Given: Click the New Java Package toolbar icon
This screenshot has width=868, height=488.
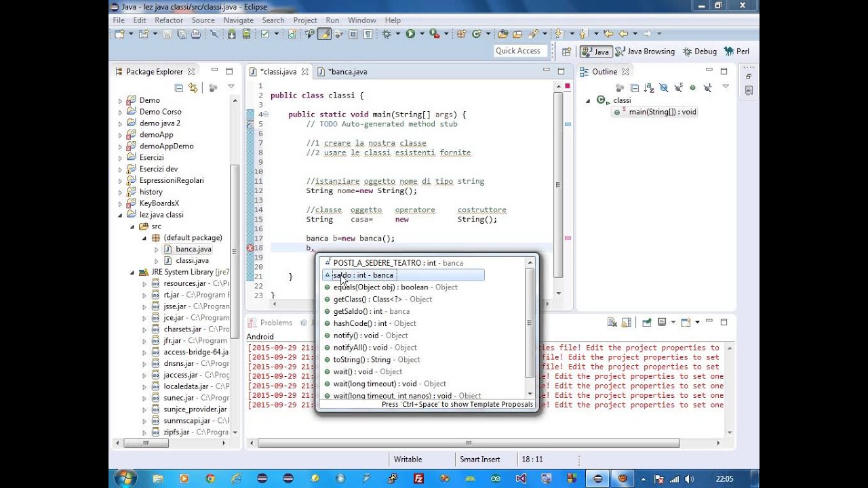Looking at the screenshot, I should point(461,34).
